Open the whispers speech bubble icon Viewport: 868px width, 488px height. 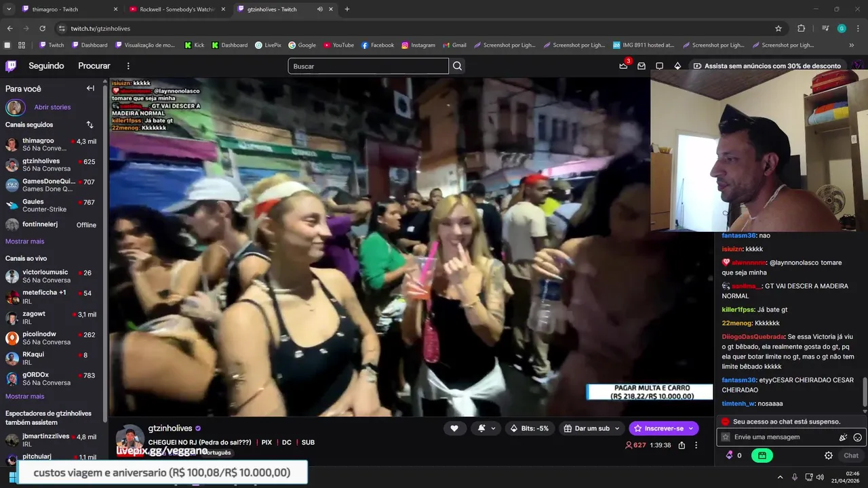click(659, 66)
